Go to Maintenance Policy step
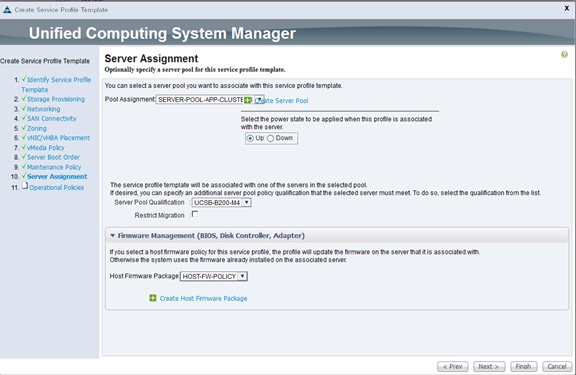 (54, 167)
